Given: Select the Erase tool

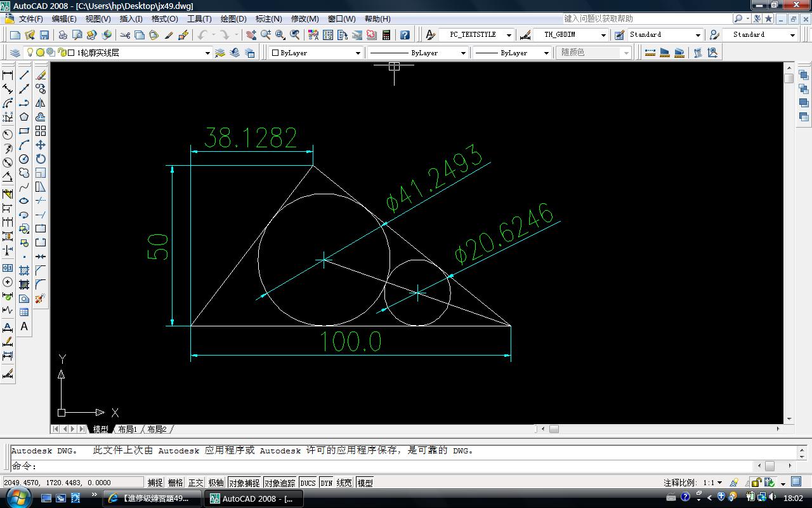Looking at the screenshot, I should 41,75.
